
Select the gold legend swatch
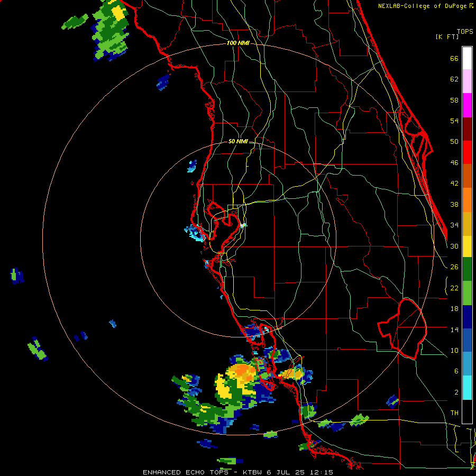click(467, 224)
